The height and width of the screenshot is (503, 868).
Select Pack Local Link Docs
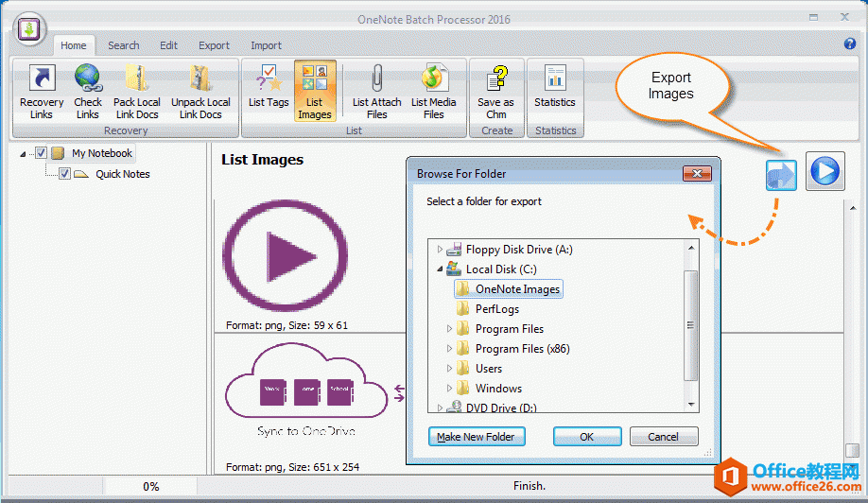coord(137,92)
